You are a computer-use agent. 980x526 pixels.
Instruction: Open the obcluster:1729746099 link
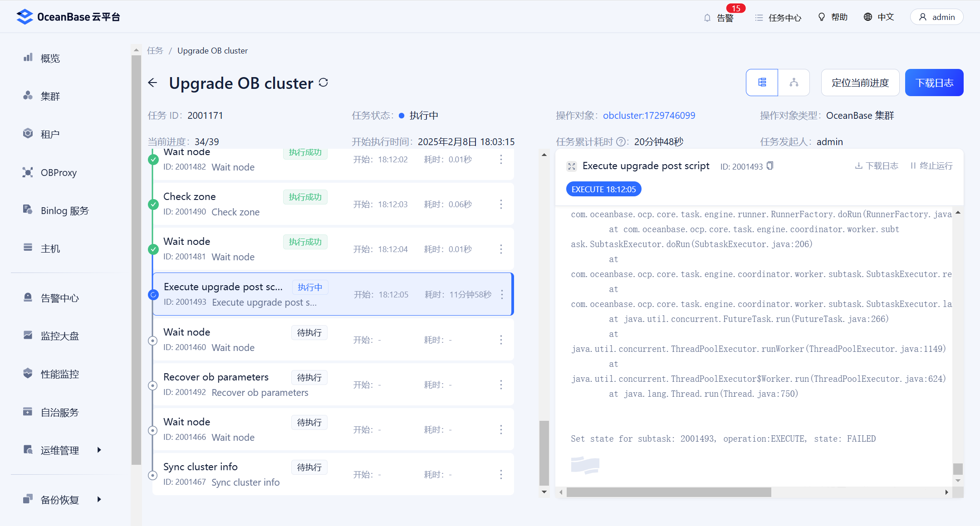coord(649,116)
